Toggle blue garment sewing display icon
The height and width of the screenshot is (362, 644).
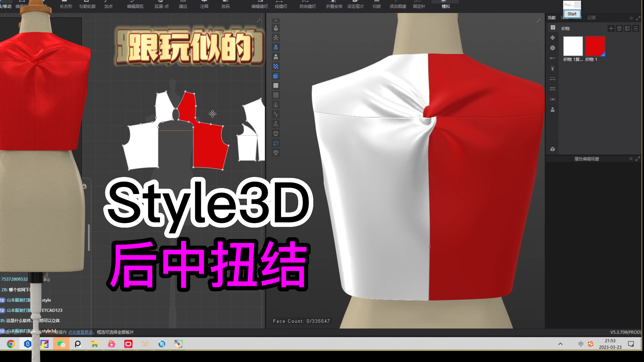(x=276, y=143)
